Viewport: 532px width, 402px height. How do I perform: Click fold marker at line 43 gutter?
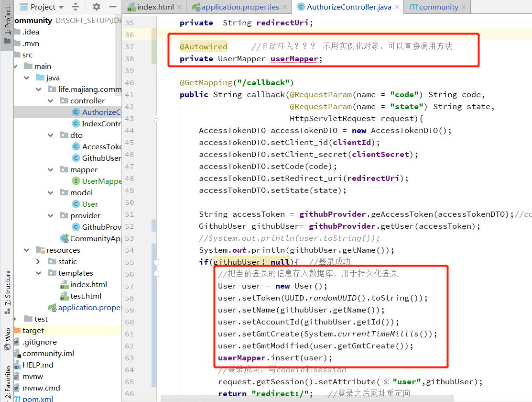click(x=156, y=119)
